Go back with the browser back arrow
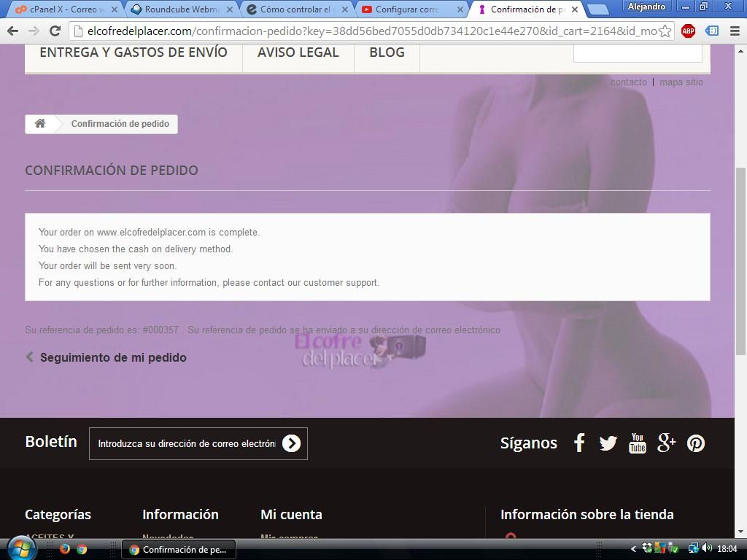 click(13, 31)
